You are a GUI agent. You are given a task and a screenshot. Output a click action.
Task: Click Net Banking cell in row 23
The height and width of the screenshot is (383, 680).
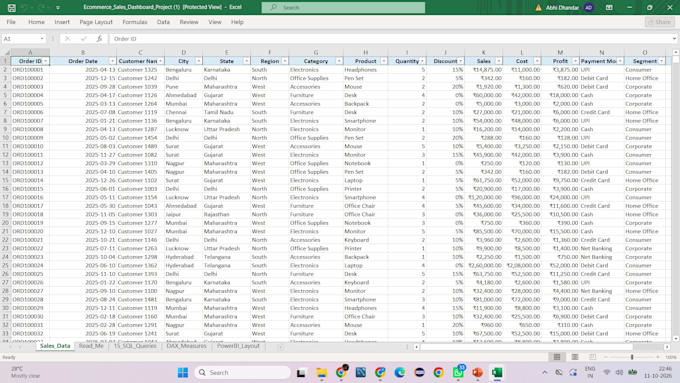602,248
